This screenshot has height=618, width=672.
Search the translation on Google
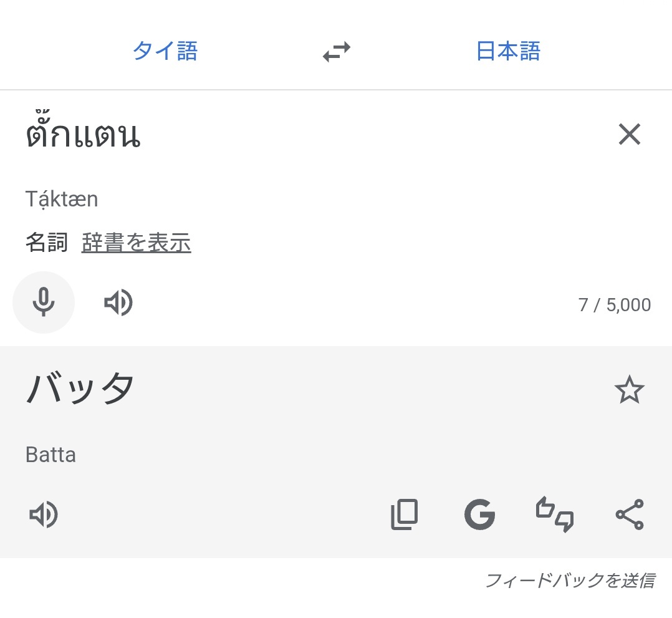(x=479, y=514)
